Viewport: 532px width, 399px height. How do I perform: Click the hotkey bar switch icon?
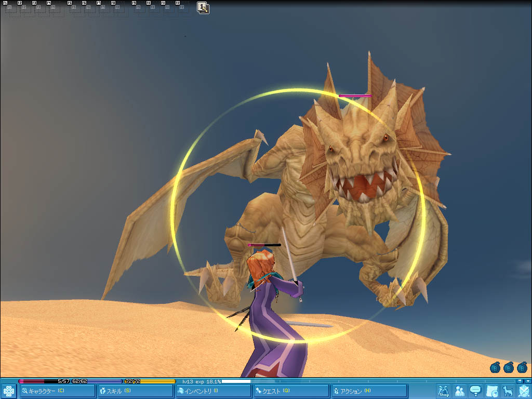(203, 7)
